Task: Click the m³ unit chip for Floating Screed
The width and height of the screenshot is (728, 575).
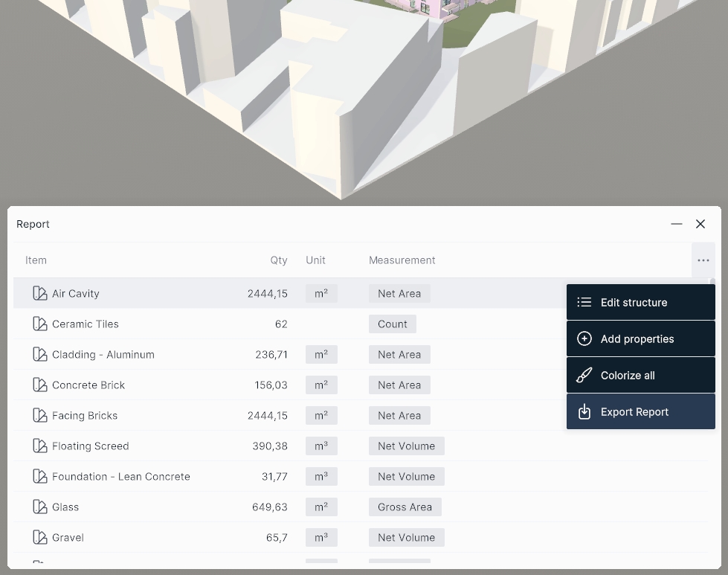Action: [x=321, y=446]
